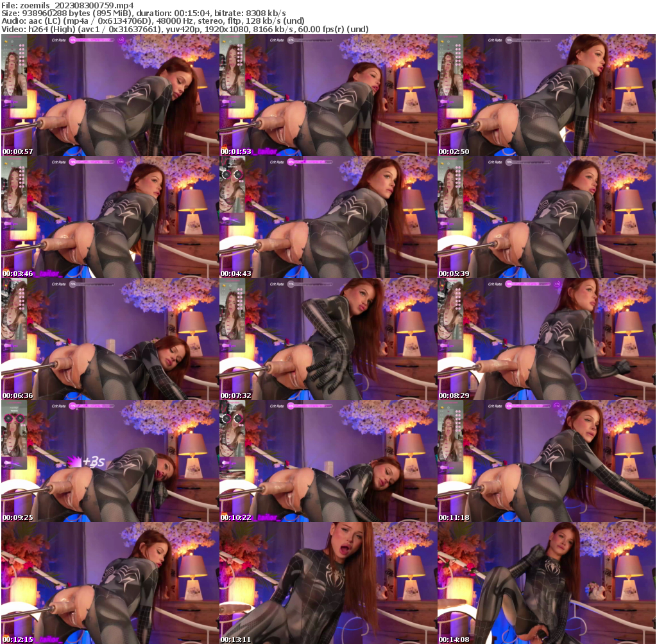The width and height of the screenshot is (657, 644).
Task: Click the thumbnail timestamped 00:03:46
Action: pyautogui.click(x=109, y=217)
